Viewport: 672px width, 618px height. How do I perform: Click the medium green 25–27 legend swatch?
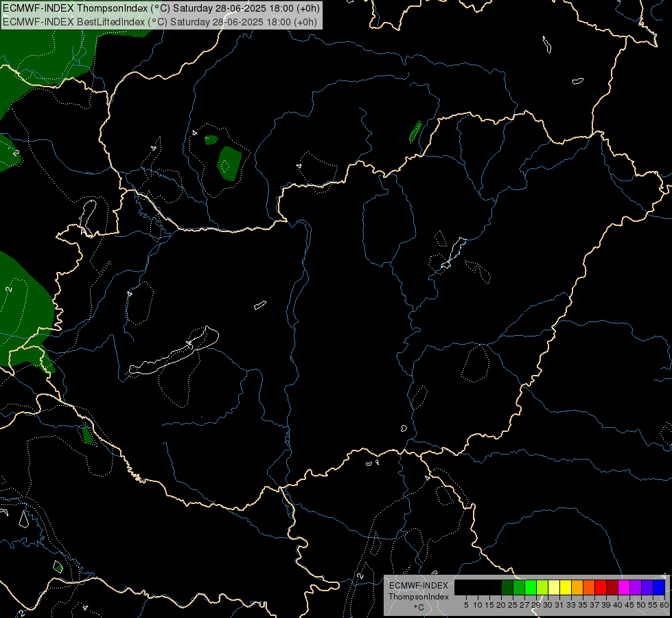pyautogui.click(x=519, y=587)
